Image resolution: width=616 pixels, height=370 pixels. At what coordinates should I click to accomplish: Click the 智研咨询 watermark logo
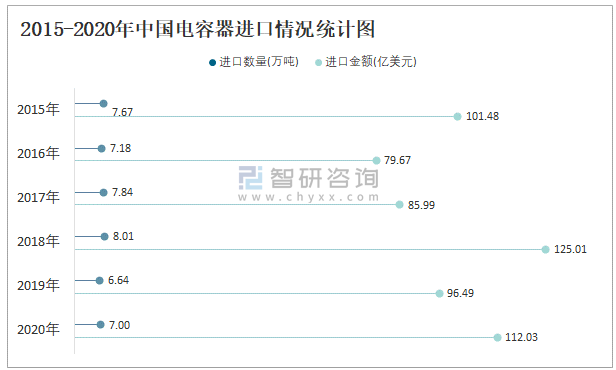pyautogui.click(x=308, y=178)
